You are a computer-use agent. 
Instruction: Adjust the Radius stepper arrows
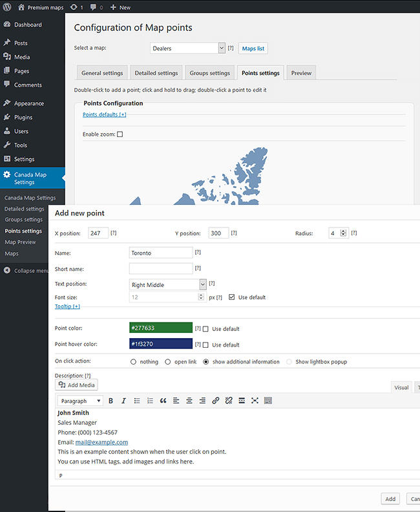pyautogui.click(x=343, y=233)
